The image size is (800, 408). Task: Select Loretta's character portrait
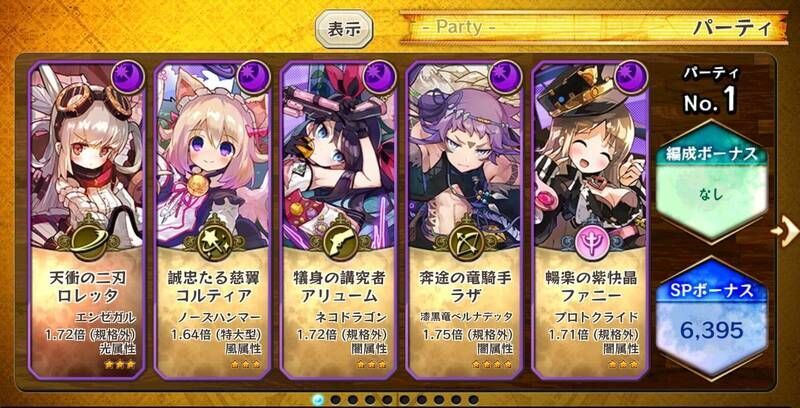[x=87, y=152]
